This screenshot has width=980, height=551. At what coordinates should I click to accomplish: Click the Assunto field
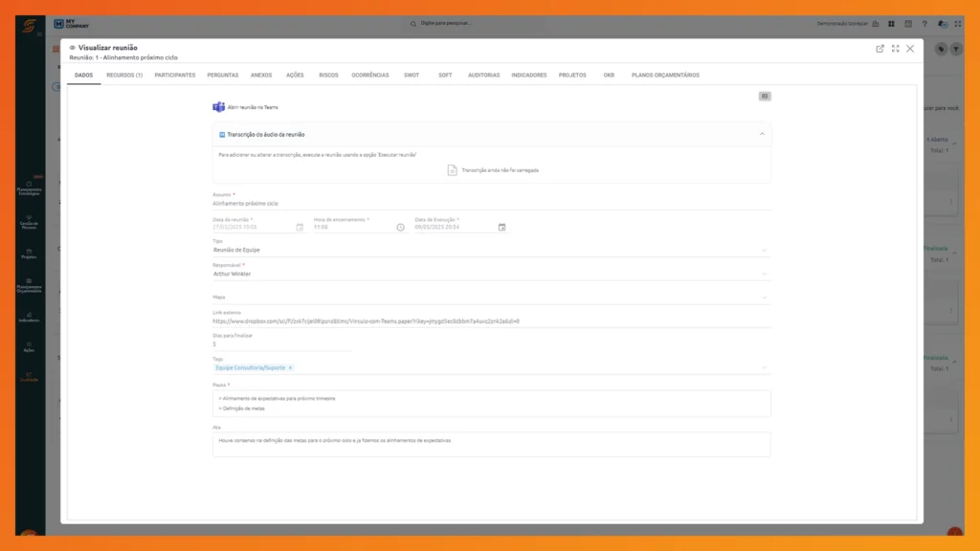coord(491,203)
